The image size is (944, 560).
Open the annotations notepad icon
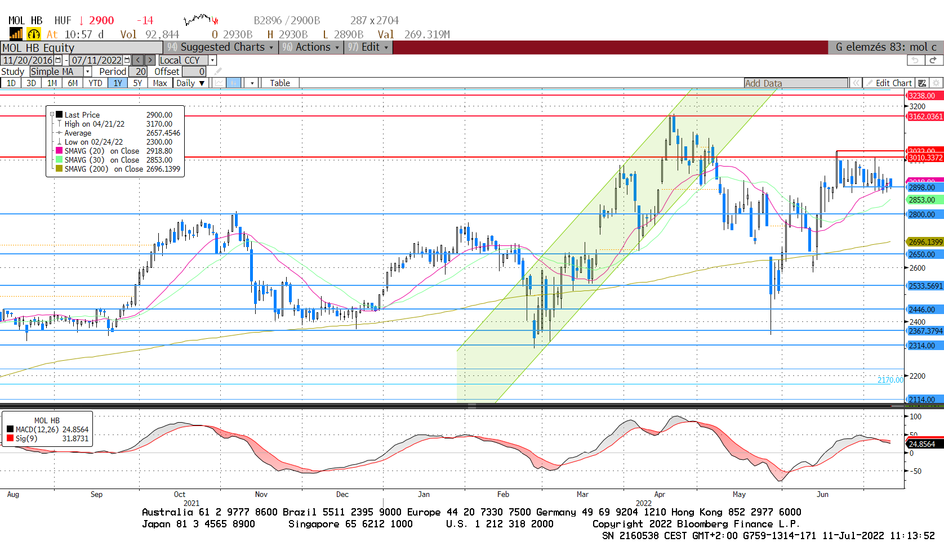click(922, 83)
